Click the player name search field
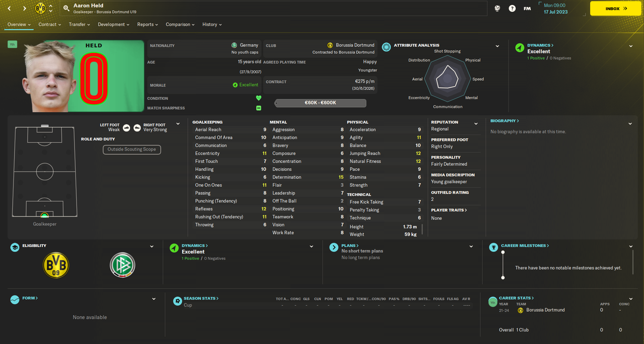The image size is (644, 344). (x=274, y=9)
